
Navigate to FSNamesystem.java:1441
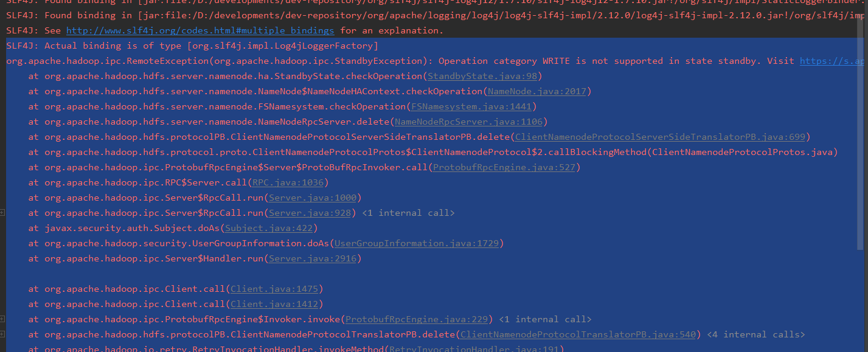(471, 106)
